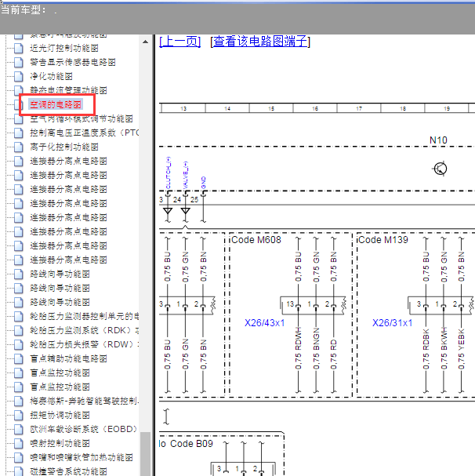Open 静态电流管理功能图 in the tree
475x476 pixels.
(x=68, y=91)
